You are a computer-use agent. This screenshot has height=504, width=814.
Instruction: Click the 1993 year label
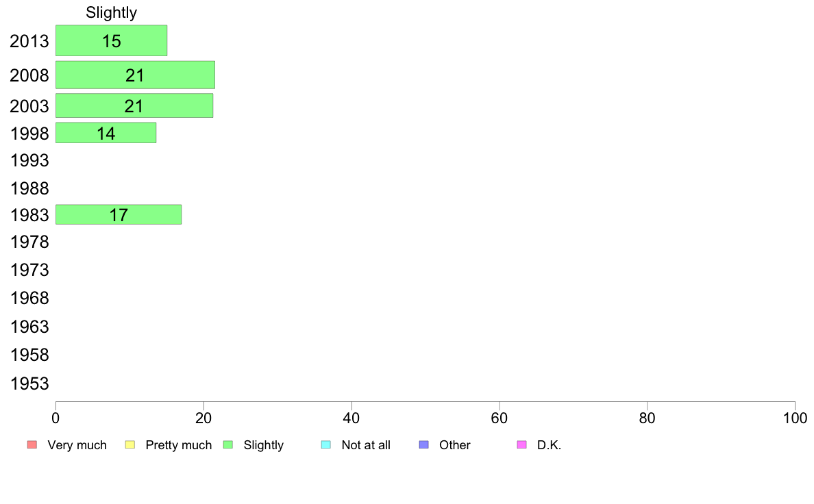pyautogui.click(x=29, y=160)
